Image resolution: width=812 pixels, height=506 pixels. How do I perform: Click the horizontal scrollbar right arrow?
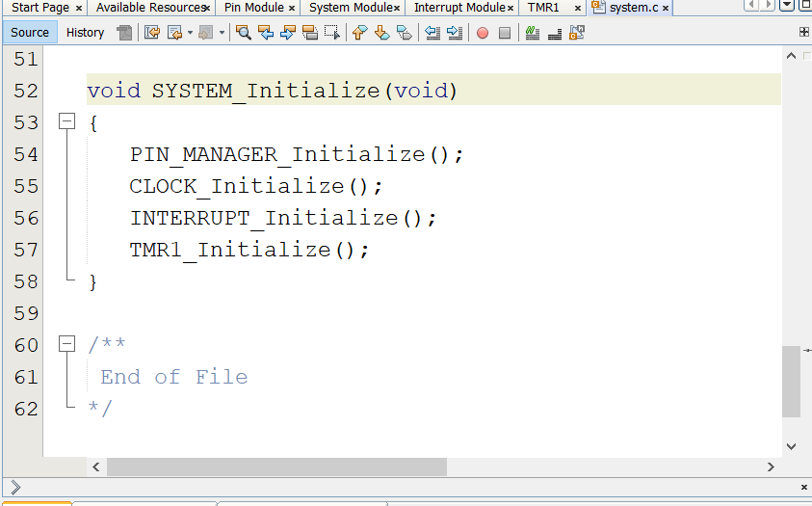[771, 466]
